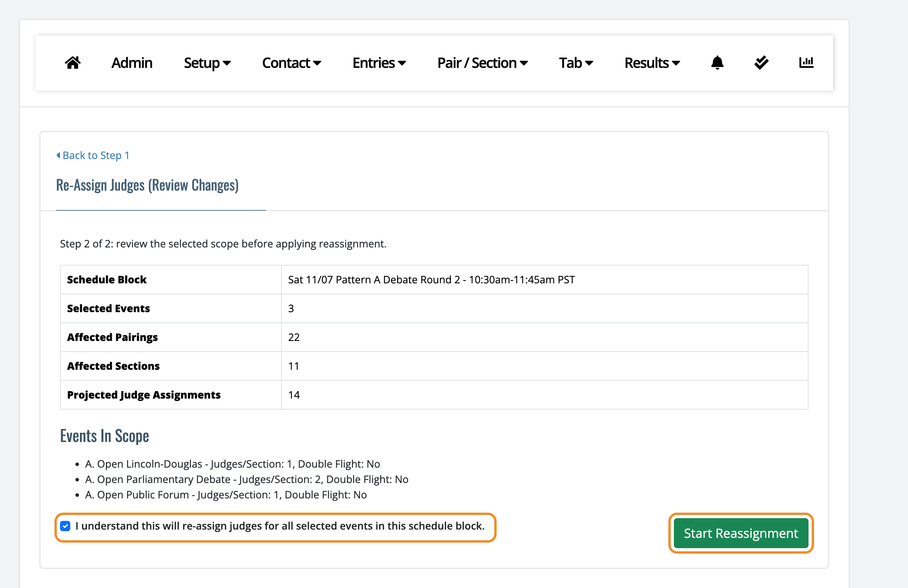This screenshot has height=588, width=908.
Task: Expand the Entries dropdown menu
Action: click(x=379, y=63)
